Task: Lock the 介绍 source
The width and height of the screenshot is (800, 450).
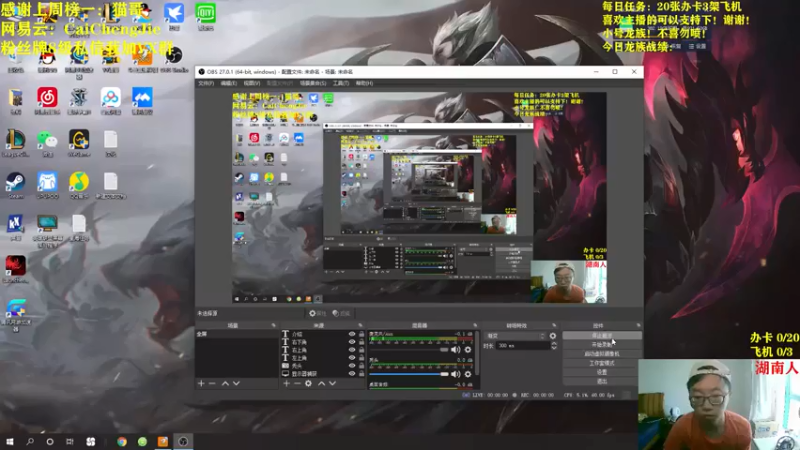Action: (361, 334)
